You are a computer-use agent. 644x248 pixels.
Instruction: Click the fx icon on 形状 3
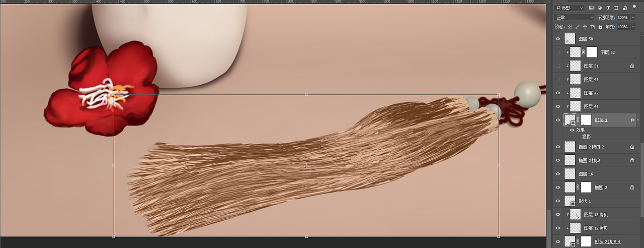(632, 120)
